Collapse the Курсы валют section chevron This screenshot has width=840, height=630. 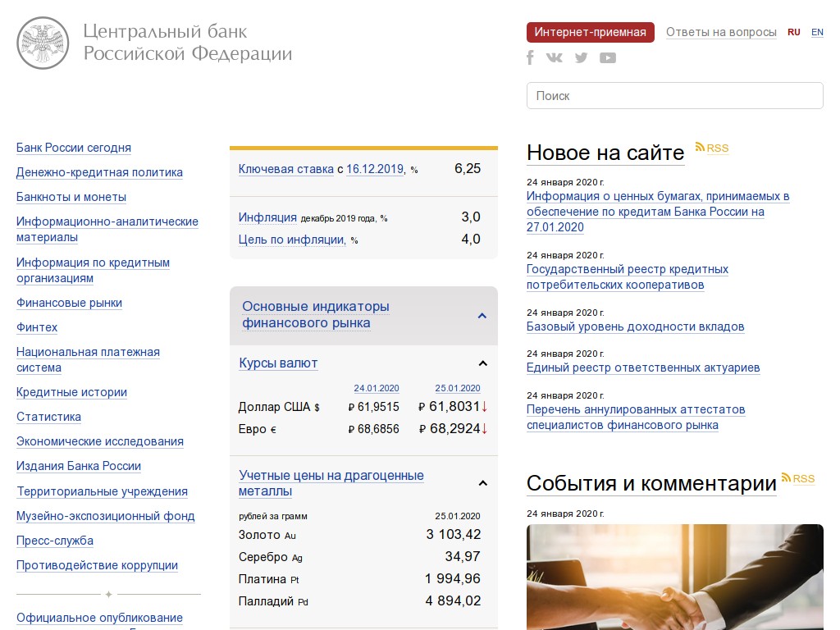(482, 363)
